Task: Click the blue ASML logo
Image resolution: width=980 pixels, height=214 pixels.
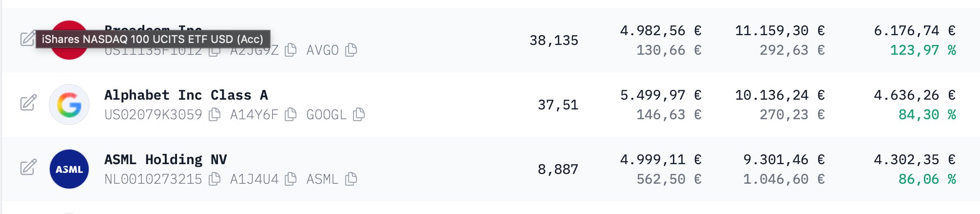Action: tap(69, 169)
